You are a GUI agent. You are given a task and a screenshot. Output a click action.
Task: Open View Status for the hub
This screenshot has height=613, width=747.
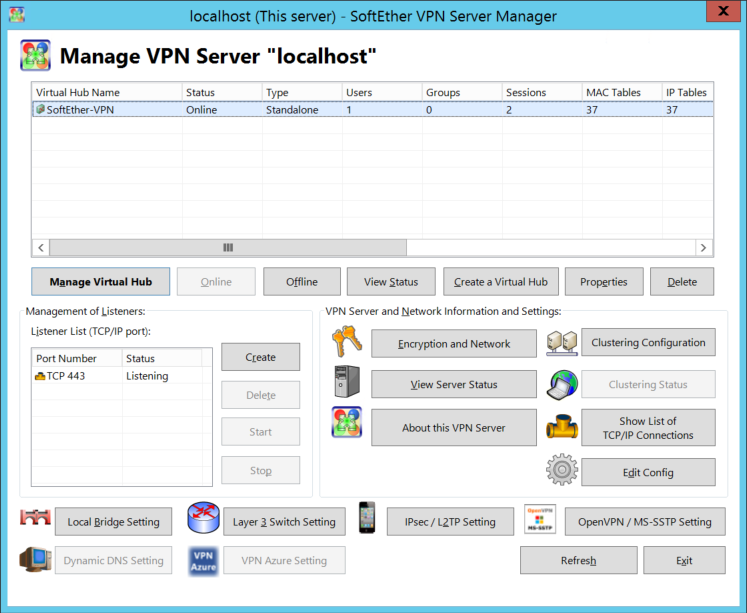tap(391, 281)
